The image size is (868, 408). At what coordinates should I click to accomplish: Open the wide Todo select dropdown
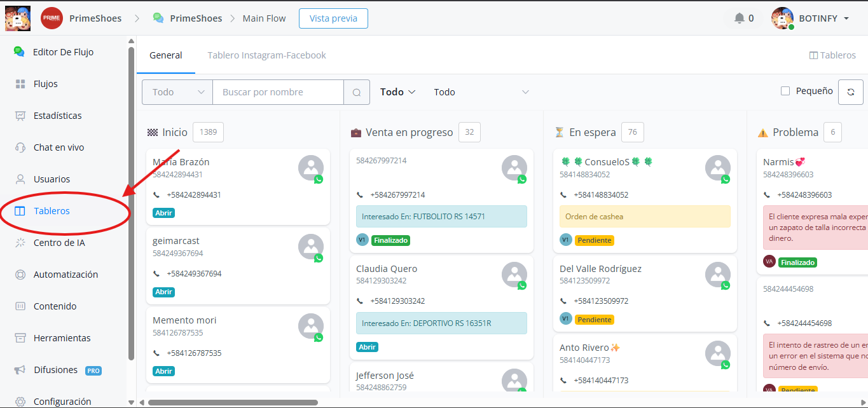coord(481,92)
